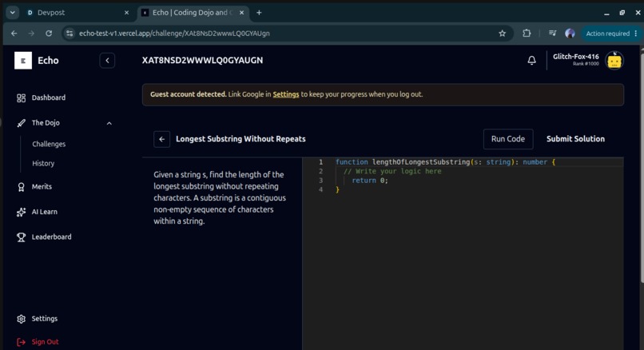The height and width of the screenshot is (350, 644).
Task: View site information icon in address bar
Action: [x=70, y=34]
